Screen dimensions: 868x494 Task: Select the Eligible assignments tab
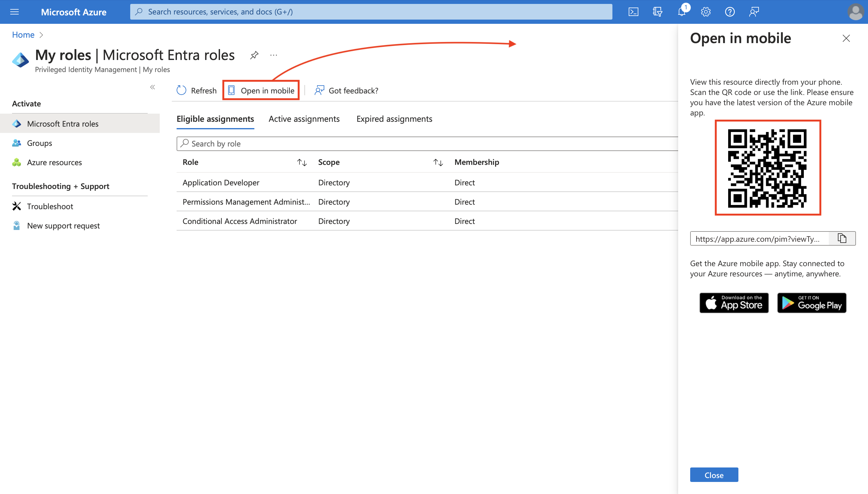pyautogui.click(x=215, y=118)
